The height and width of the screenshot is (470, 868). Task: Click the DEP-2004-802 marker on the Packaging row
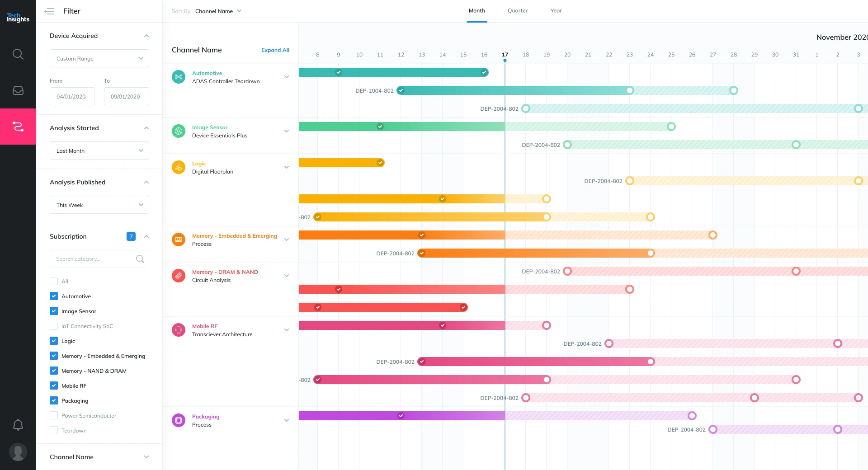click(x=713, y=430)
